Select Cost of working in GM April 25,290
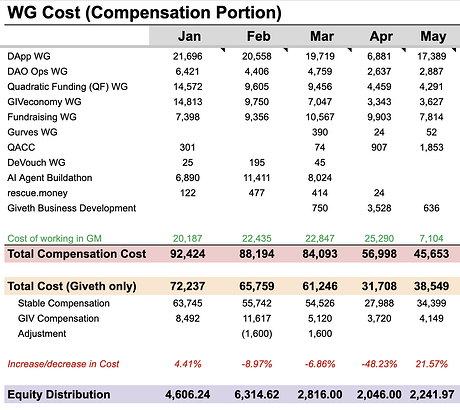 (x=379, y=238)
